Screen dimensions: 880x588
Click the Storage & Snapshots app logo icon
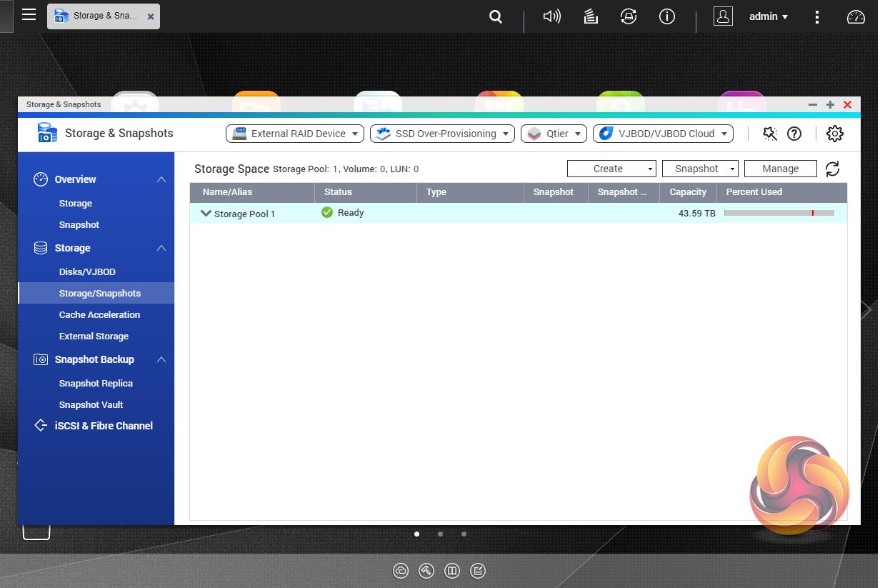click(x=47, y=133)
